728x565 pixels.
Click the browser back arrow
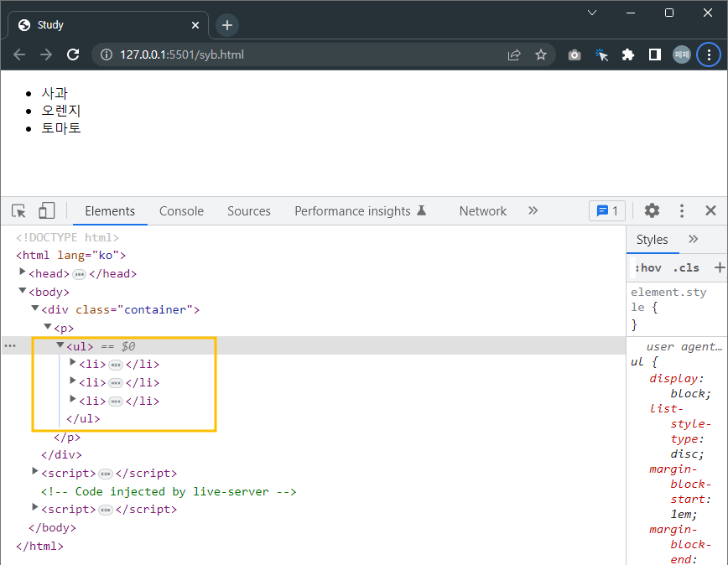click(x=19, y=54)
